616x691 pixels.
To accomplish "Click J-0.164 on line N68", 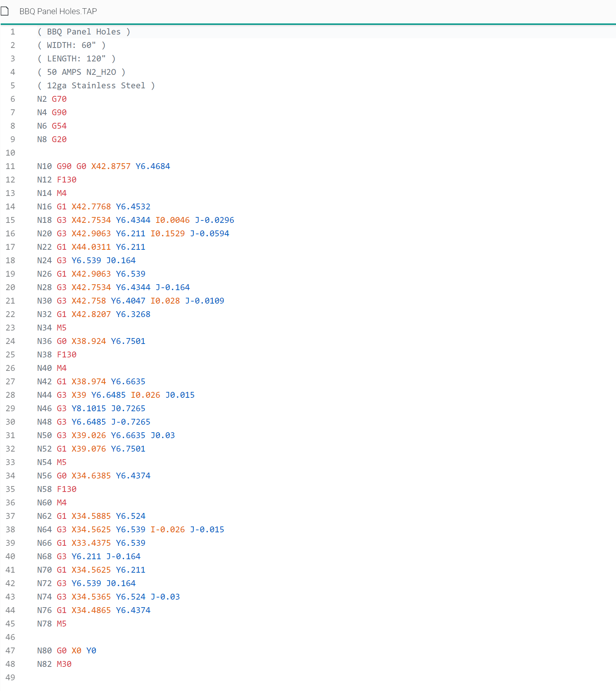I will [x=123, y=556].
